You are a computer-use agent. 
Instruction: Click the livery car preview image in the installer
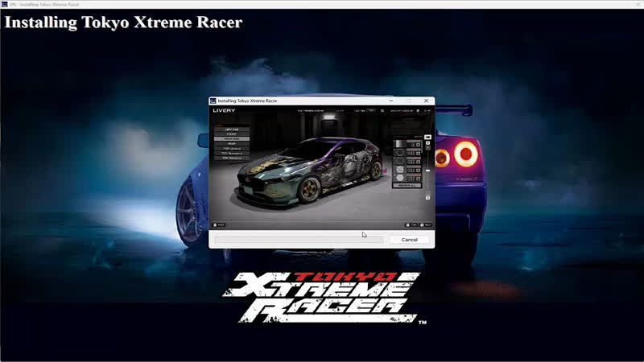coord(321,167)
